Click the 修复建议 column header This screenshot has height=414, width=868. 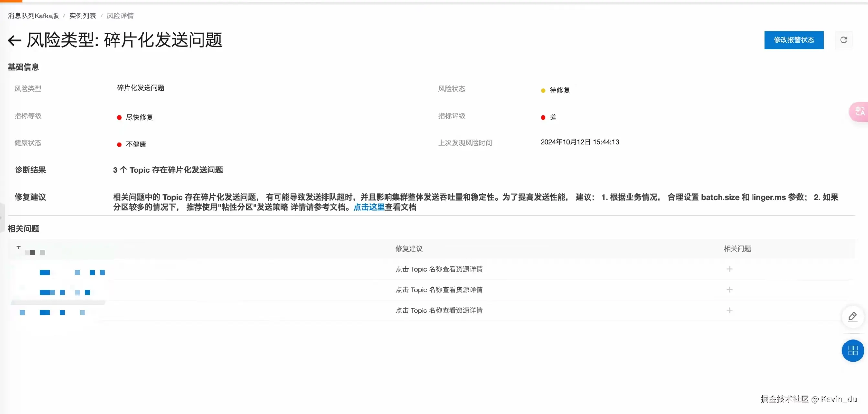[409, 249]
